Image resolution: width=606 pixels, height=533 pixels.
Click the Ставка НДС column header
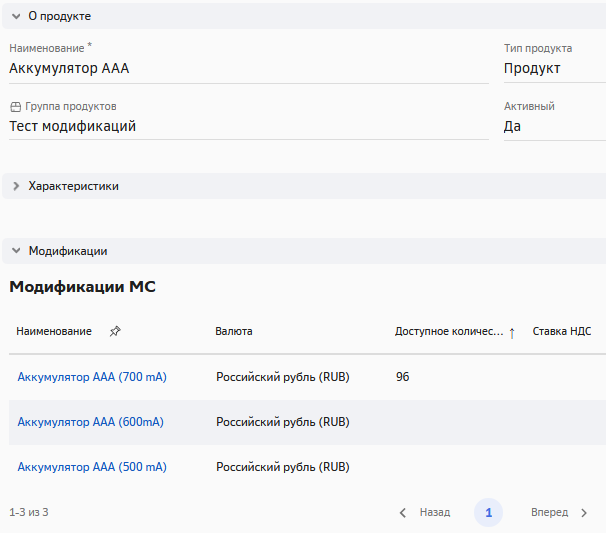click(x=562, y=332)
